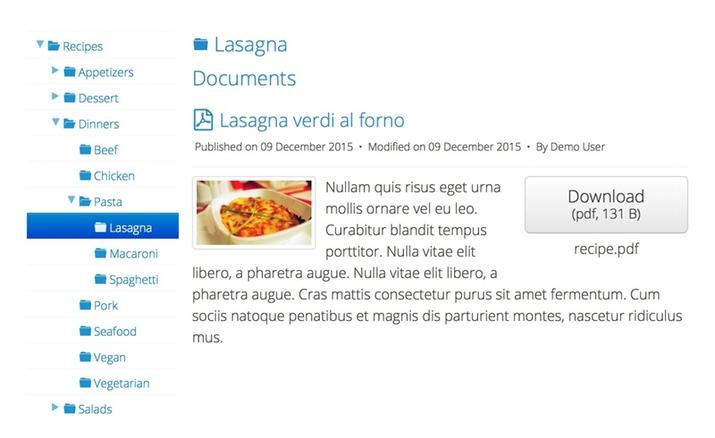The image size is (715, 438).
Task: Collapse the Recipes root folder arrow
Action: [x=40, y=44]
